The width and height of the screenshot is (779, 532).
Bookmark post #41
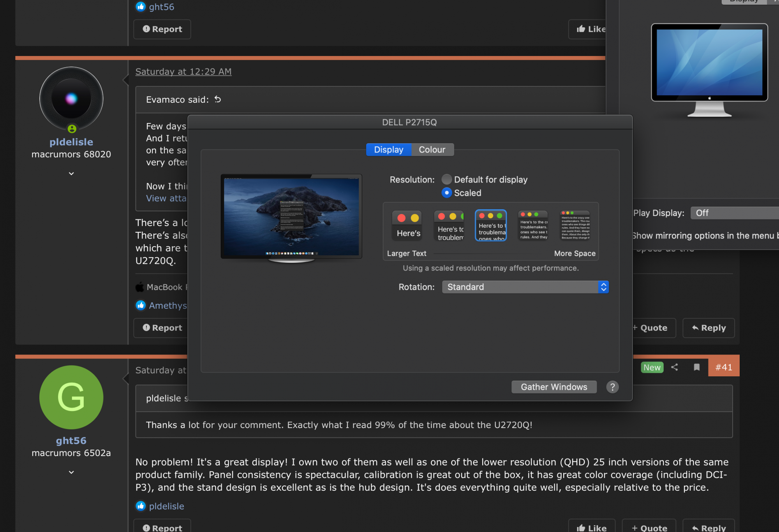tap(697, 367)
